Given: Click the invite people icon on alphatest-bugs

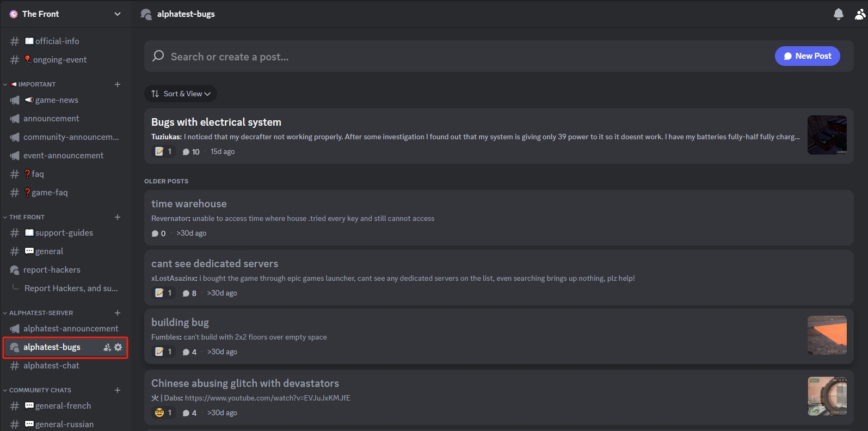Looking at the screenshot, I should pyautogui.click(x=107, y=347).
